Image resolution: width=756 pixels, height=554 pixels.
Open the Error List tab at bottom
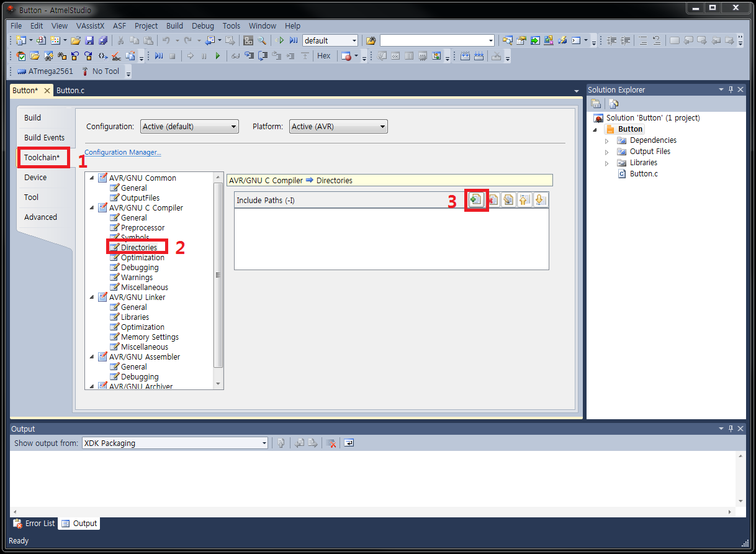coord(35,524)
